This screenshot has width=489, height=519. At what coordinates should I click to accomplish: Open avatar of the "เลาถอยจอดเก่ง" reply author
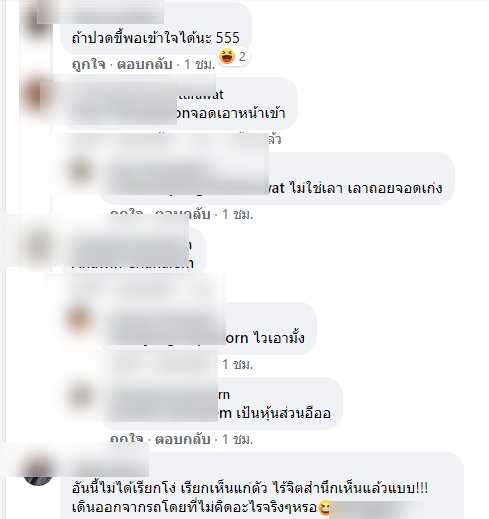(x=80, y=171)
